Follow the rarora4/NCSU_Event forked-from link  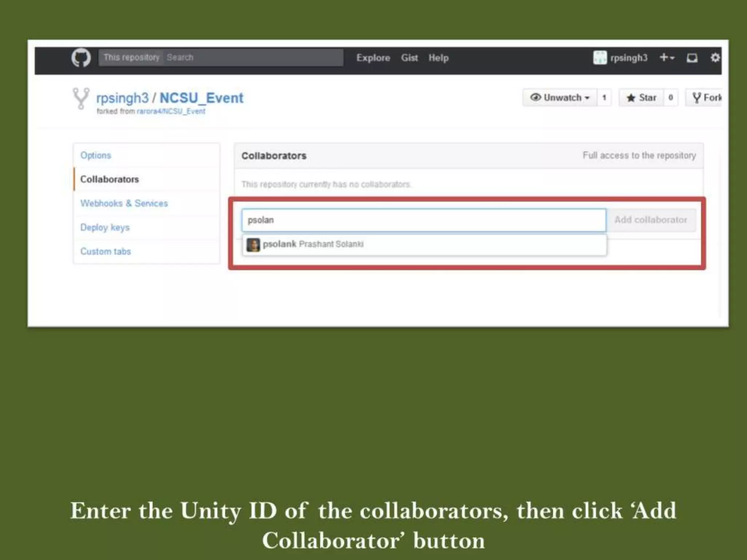click(x=171, y=112)
